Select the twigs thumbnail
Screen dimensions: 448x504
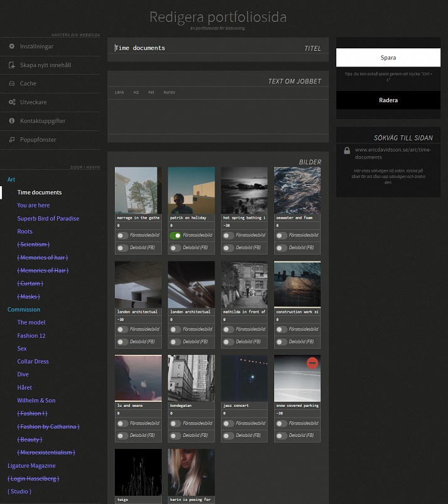(138, 472)
